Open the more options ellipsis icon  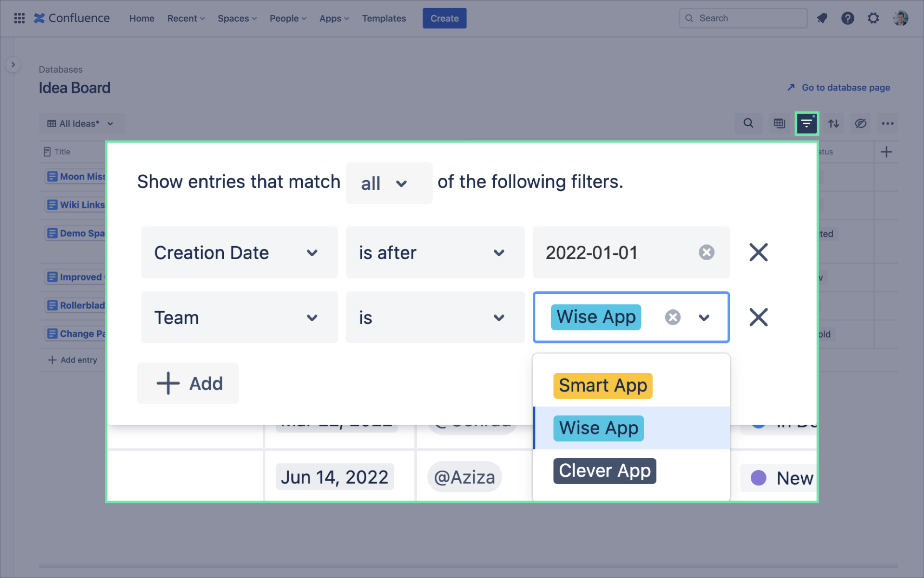(x=888, y=123)
